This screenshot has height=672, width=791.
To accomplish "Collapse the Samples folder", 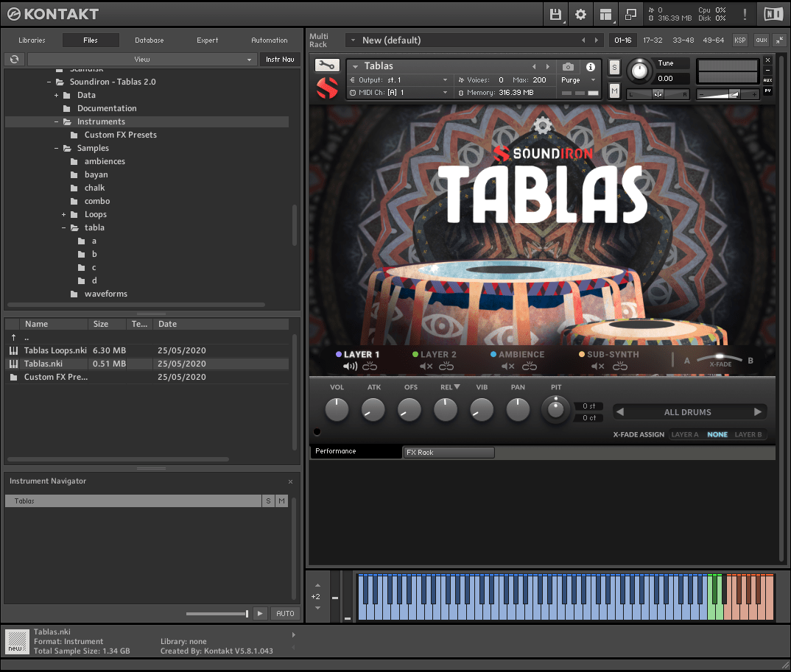I will pos(56,148).
